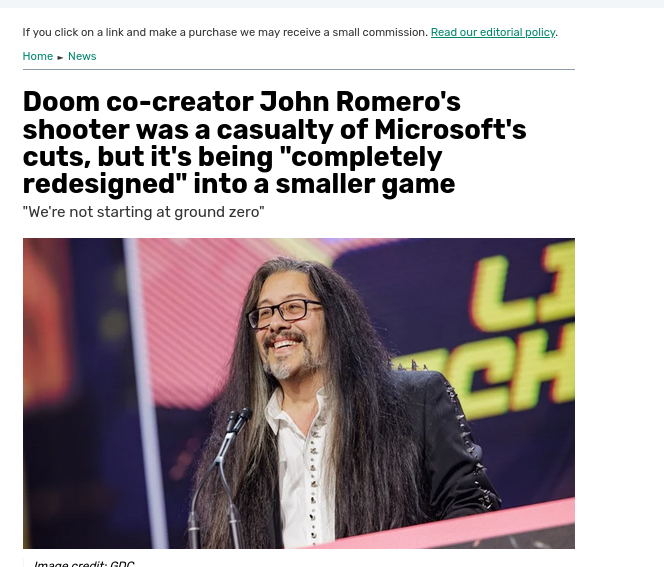This screenshot has height=567, width=664.
Task: Click the microphone heads in the hero photo
Action: tap(238, 419)
